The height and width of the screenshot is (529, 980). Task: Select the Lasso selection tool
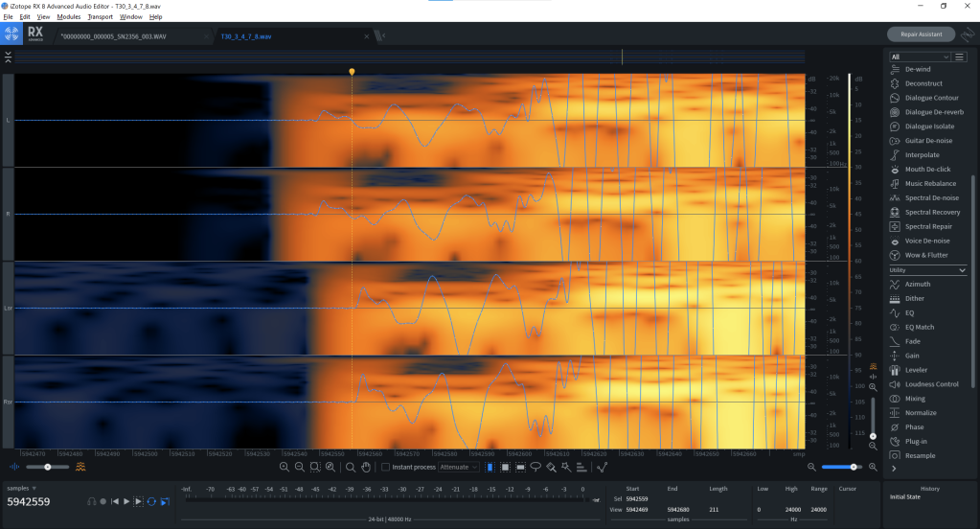(536, 467)
